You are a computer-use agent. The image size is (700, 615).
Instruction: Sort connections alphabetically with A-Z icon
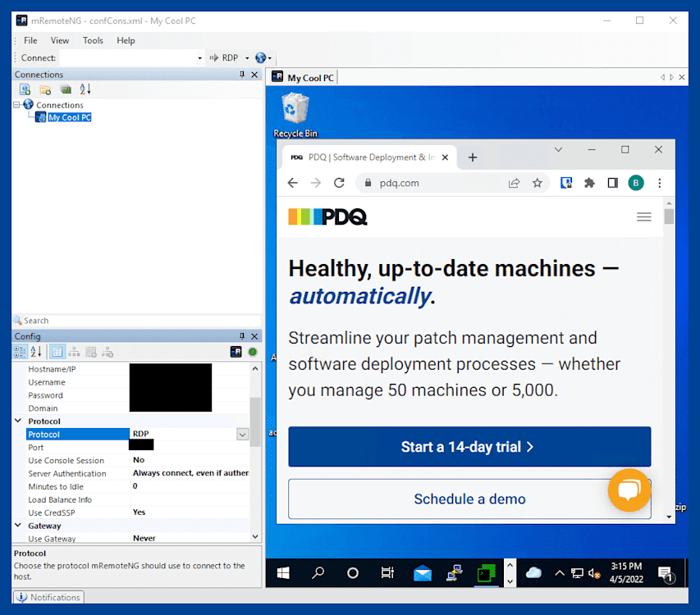point(85,89)
